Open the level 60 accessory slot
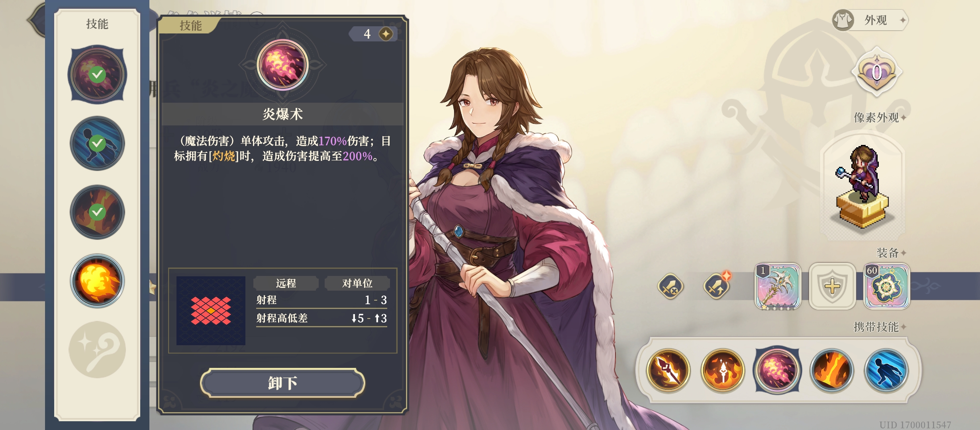This screenshot has width=980, height=430. [x=886, y=286]
